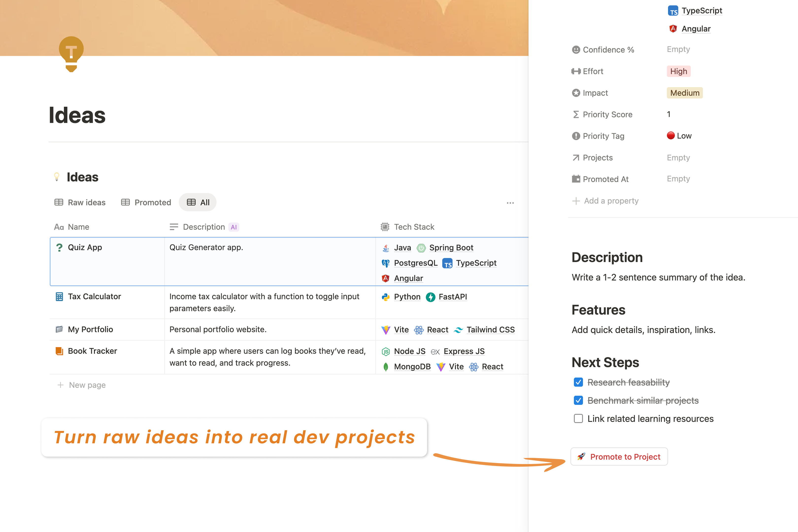Image resolution: width=798 pixels, height=532 pixels.
Task: Click the Node JS hexagon icon
Action: 386,351
